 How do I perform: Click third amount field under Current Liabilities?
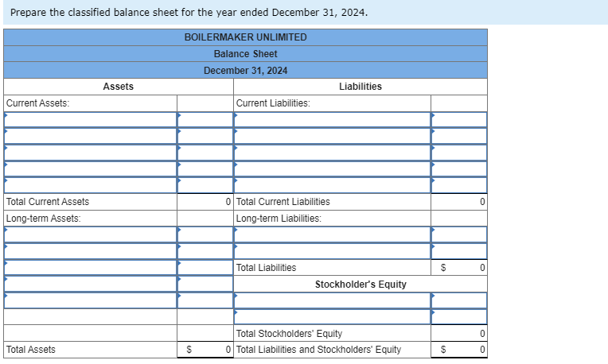pyautogui.click(x=459, y=153)
